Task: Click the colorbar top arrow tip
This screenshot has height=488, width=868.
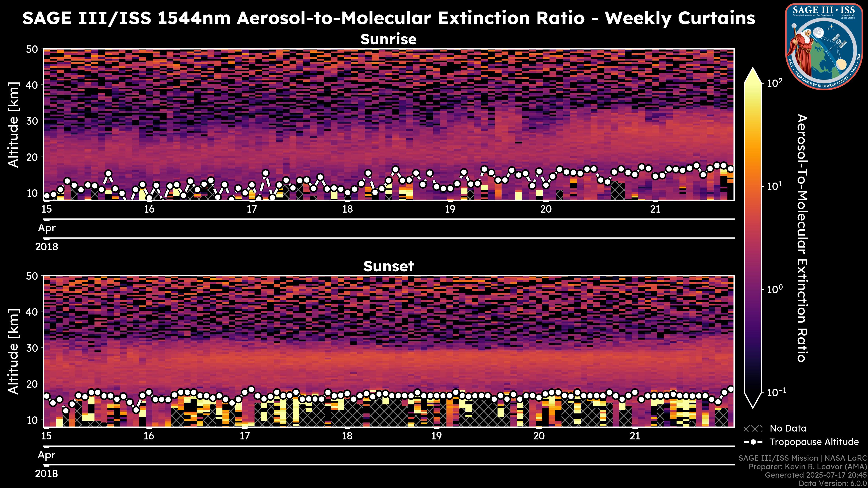Action: 753,69
